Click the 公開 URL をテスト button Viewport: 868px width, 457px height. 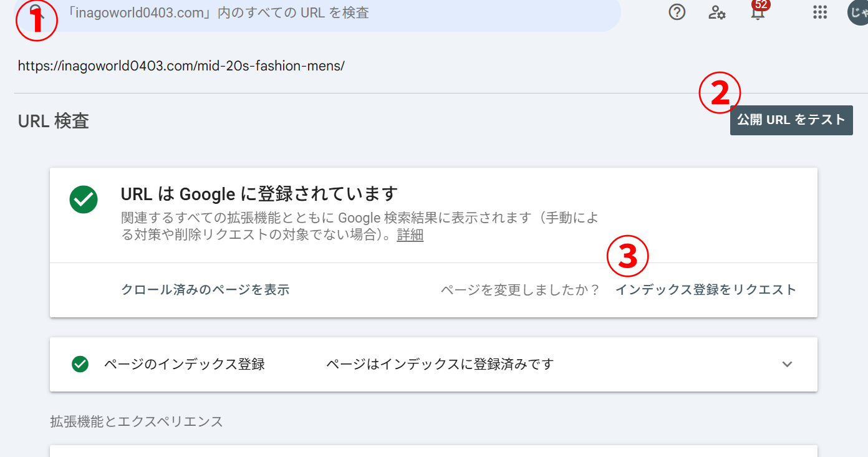(791, 120)
